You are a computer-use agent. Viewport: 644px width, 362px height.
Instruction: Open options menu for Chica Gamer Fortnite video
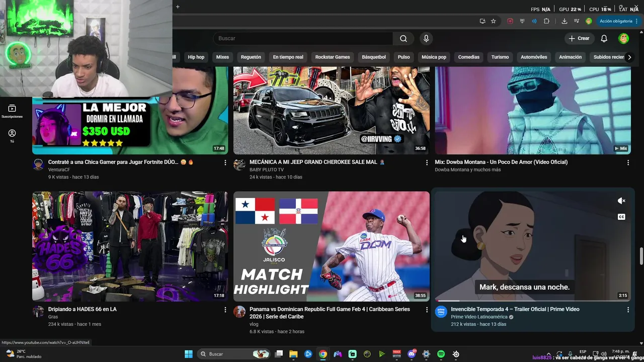[x=225, y=163]
